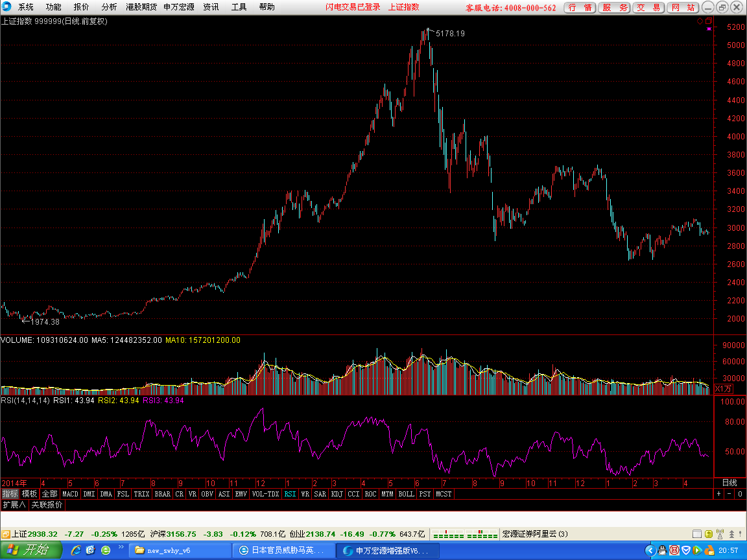Open the 分析 menu
Screen dimensions: 747x560
coord(109,7)
